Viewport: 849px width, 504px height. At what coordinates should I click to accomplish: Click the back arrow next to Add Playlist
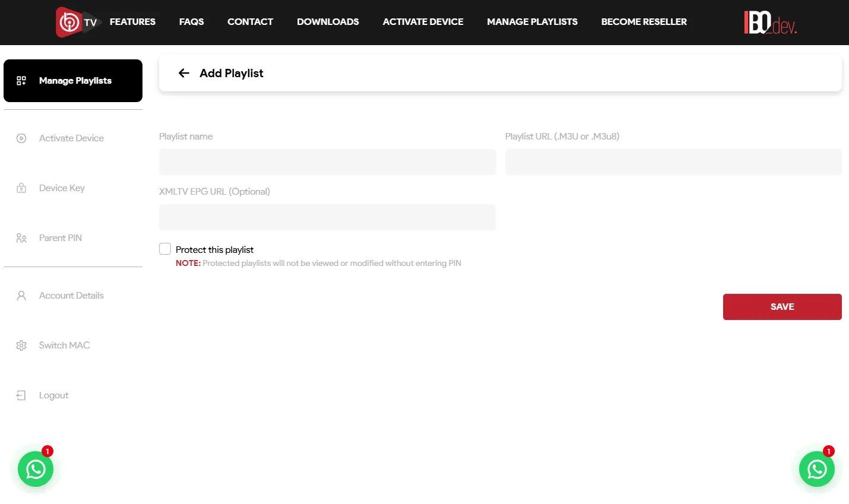pos(184,73)
